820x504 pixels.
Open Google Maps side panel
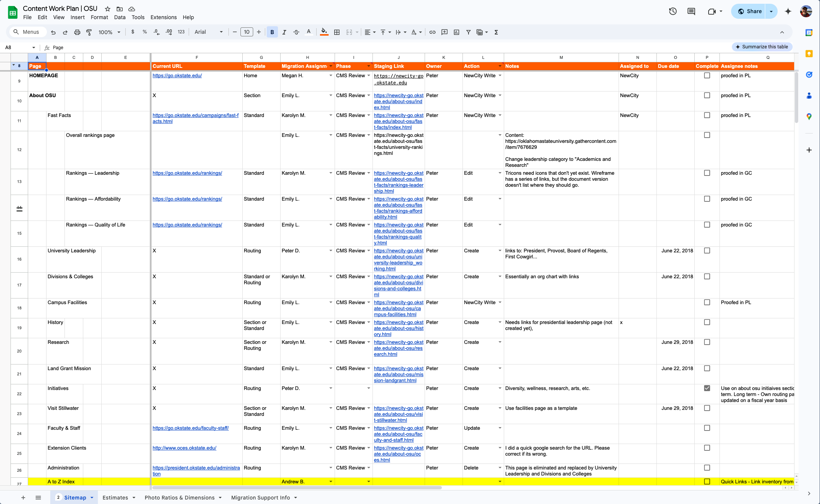(x=809, y=117)
